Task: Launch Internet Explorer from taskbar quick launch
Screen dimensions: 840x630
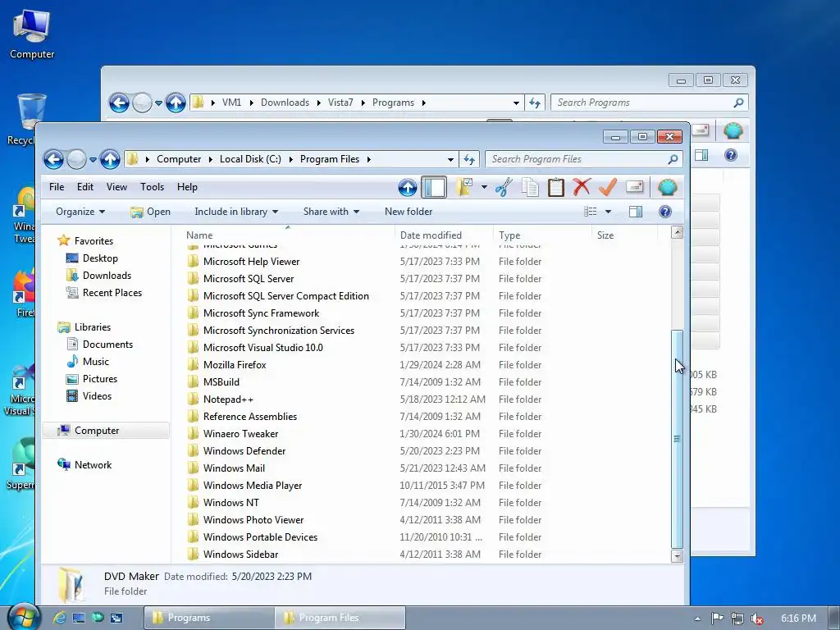Action: pos(59,618)
